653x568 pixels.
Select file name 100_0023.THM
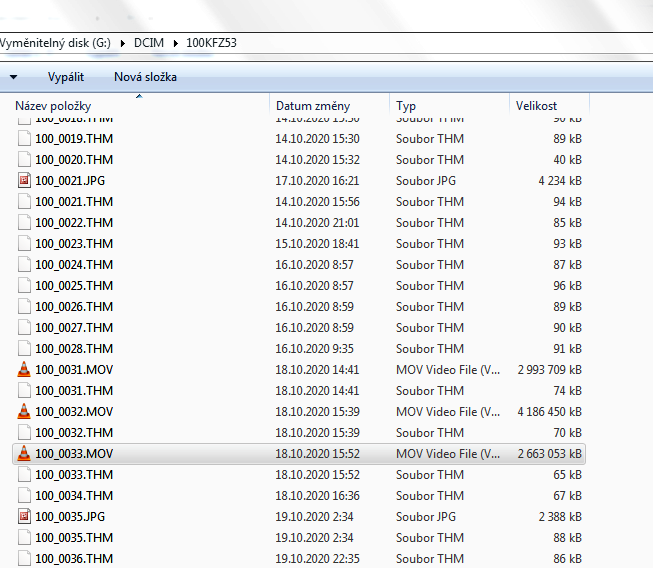[x=74, y=244]
